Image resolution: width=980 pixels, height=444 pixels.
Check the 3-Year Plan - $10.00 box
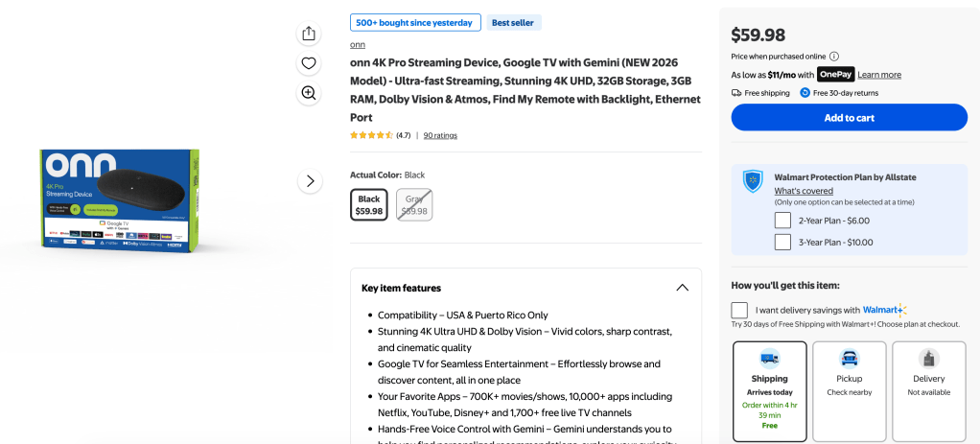782,242
